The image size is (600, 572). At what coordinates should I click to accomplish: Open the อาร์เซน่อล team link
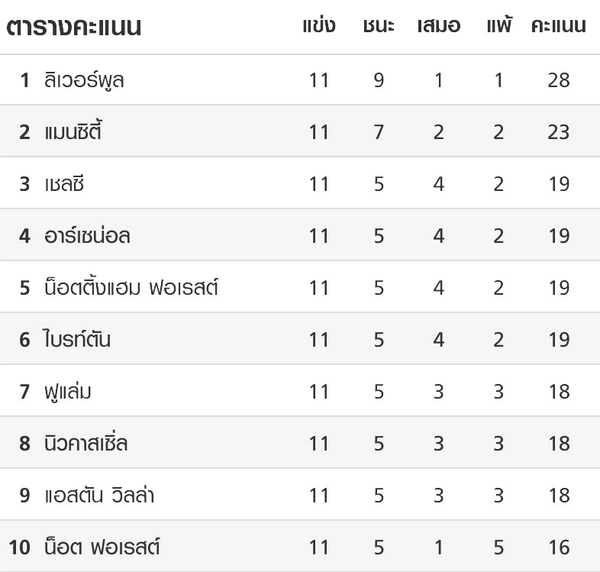tap(87, 235)
